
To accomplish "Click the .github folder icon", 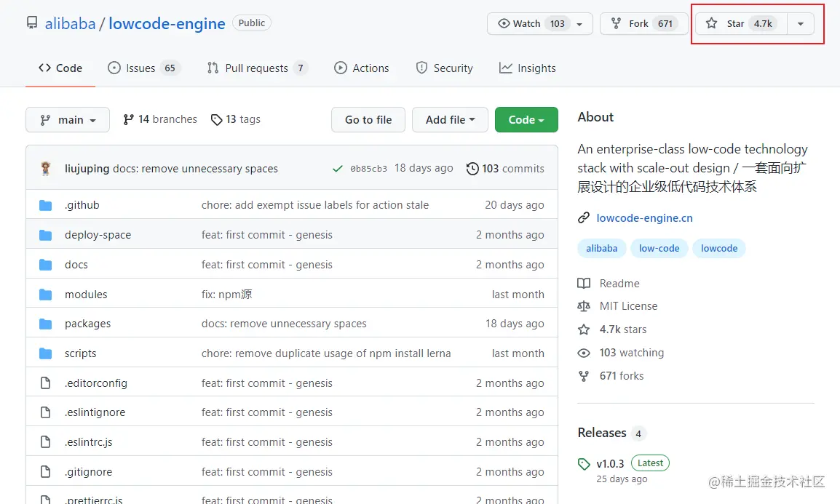I will tap(46, 205).
